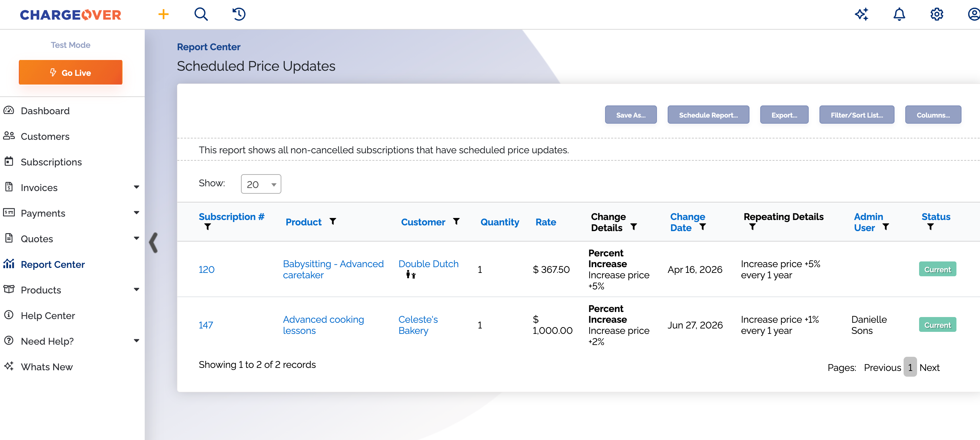Click the Save As... button
980x440 pixels.
click(x=631, y=115)
